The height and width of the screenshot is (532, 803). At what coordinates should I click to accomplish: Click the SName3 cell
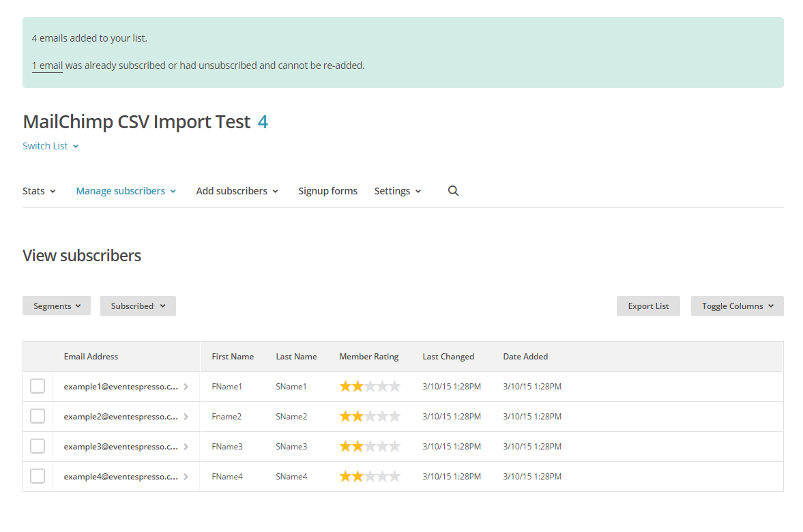tap(291, 447)
